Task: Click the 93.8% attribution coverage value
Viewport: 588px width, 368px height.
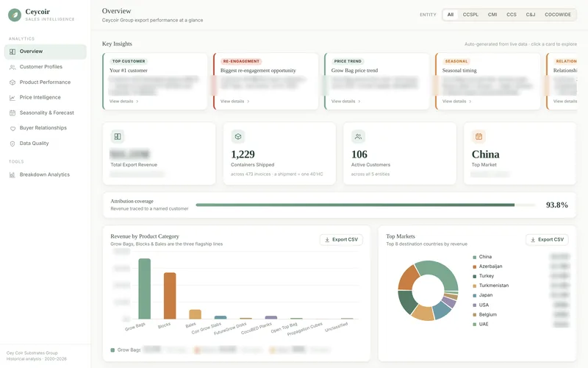Action: [557, 205]
